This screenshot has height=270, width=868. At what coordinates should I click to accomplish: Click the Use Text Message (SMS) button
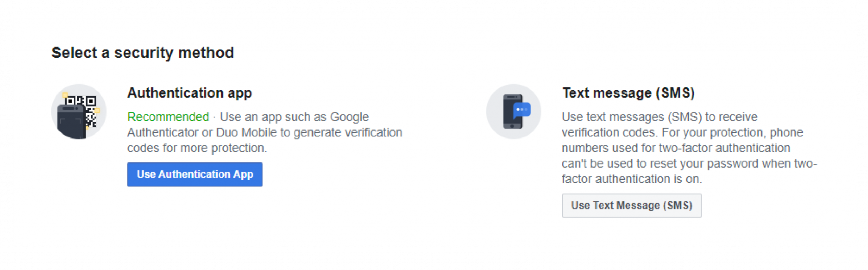[631, 205]
